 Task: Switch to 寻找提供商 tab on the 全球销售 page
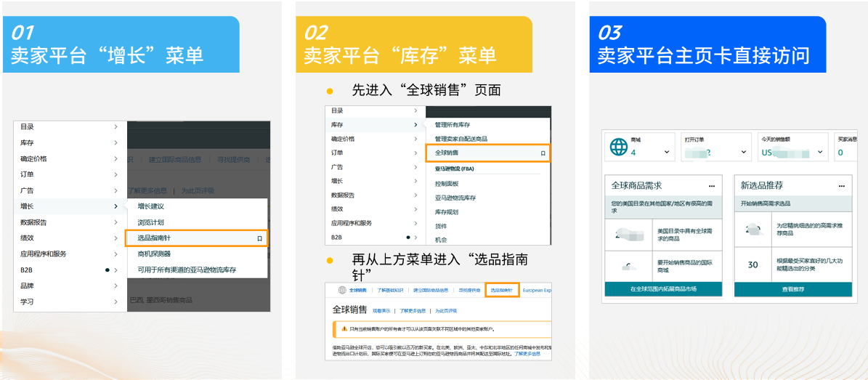[469, 290]
